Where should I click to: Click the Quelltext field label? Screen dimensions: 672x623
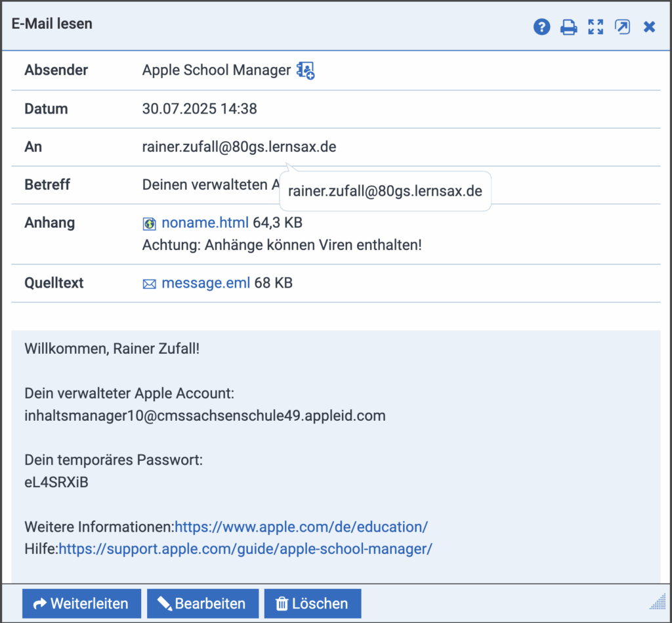point(54,283)
